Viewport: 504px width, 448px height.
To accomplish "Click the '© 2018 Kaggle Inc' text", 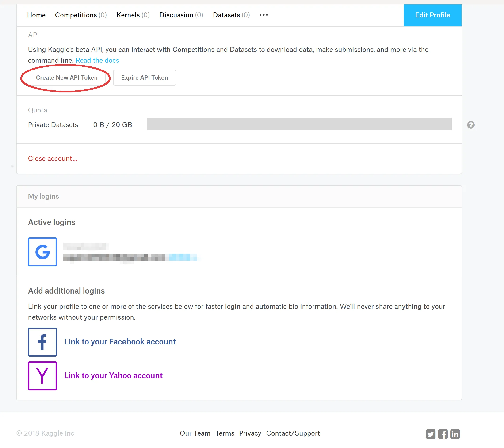I will point(45,433).
